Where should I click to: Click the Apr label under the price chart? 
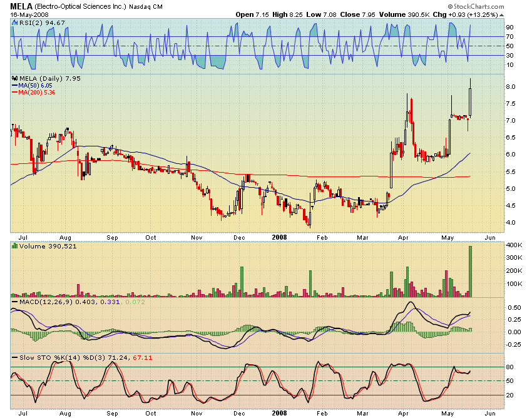403,238
